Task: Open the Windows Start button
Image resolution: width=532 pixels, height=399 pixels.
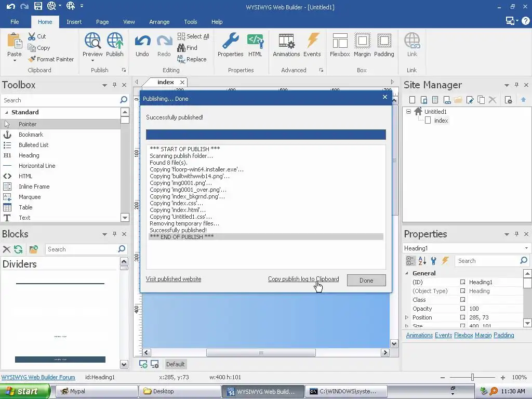Action: (x=25, y=391)
